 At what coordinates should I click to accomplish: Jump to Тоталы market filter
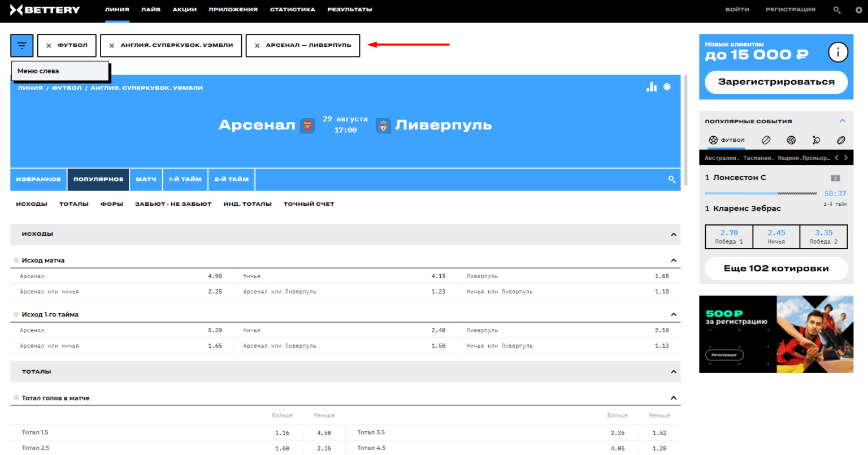pos(74,204)
